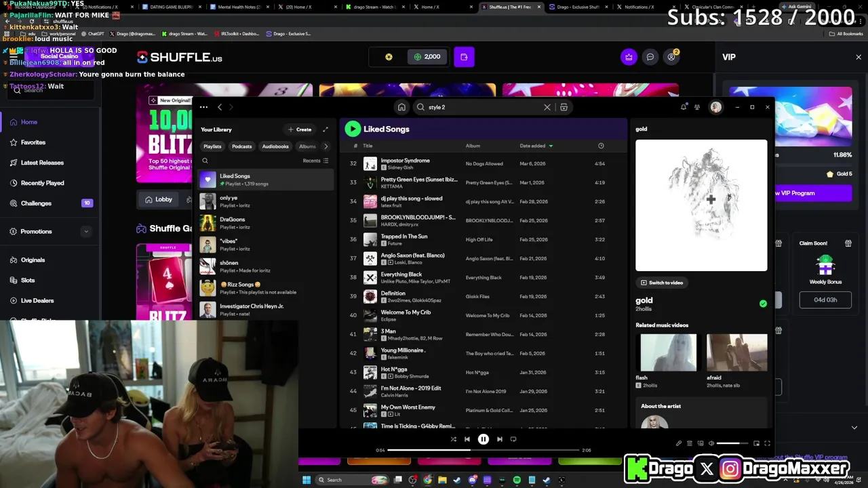The image size is (868, 488).
Task: Open the Spotify three-dot menu
Action: point(205,107)
